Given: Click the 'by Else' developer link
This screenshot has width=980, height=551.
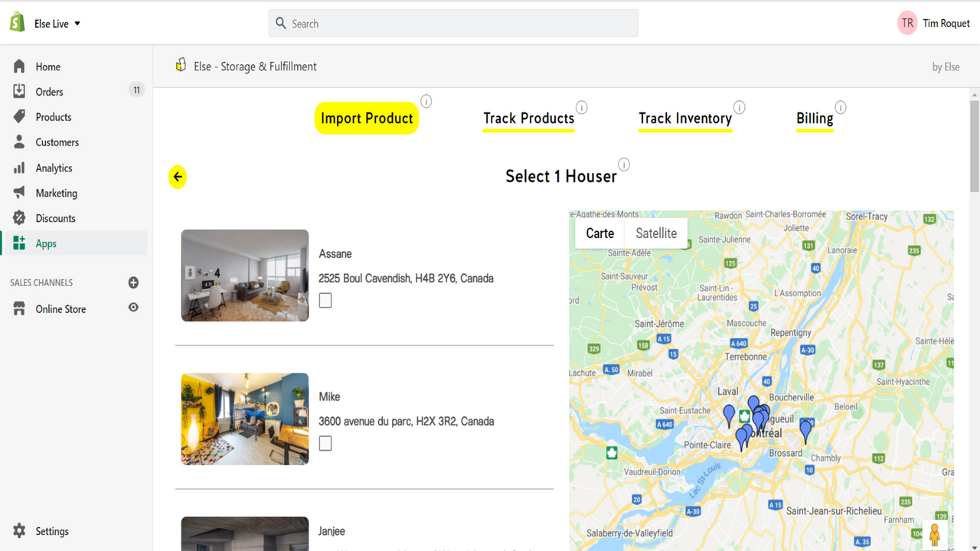Looking at the screenshot, I should 946,67.
